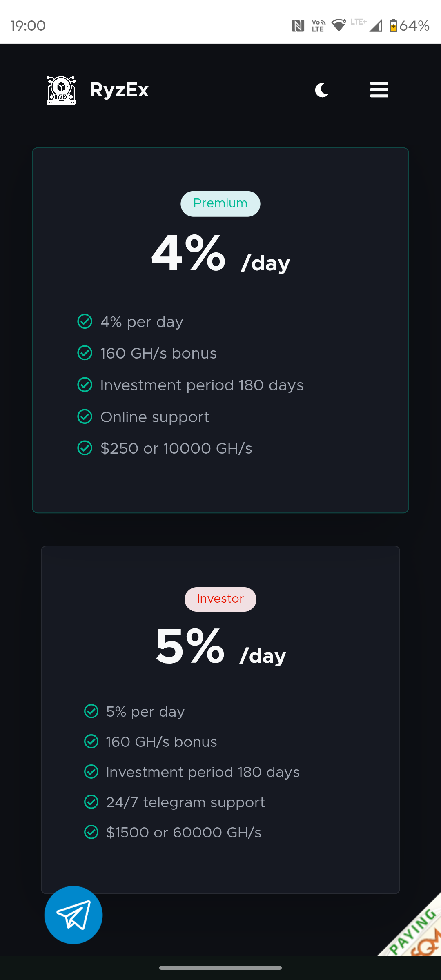441x980 pixels.
Task: Click the Premium plan badge
Action: [x=220, y=203]
